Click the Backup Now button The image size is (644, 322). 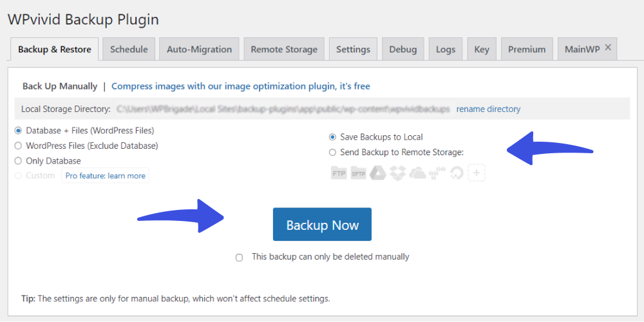point(323,224)
